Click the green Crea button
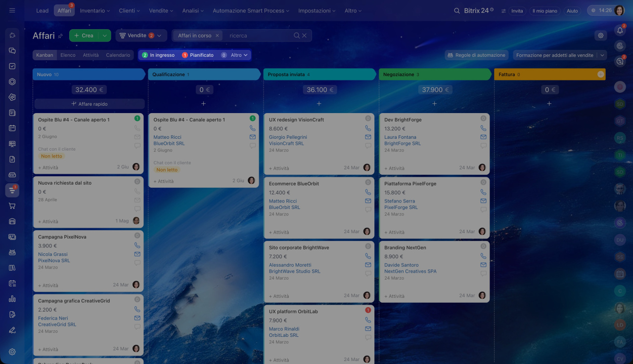The width and height of the screenshot is (633, 364). pos(84,36)
